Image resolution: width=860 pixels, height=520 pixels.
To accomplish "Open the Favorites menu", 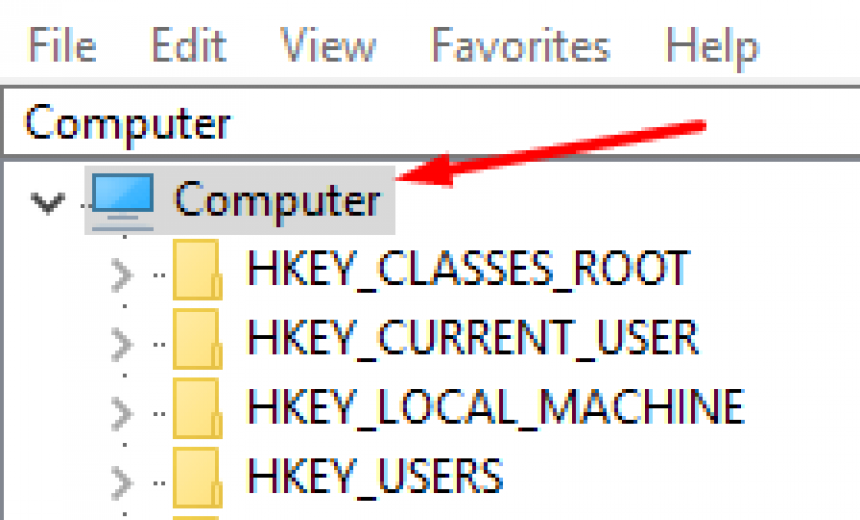I will (520, 45).
